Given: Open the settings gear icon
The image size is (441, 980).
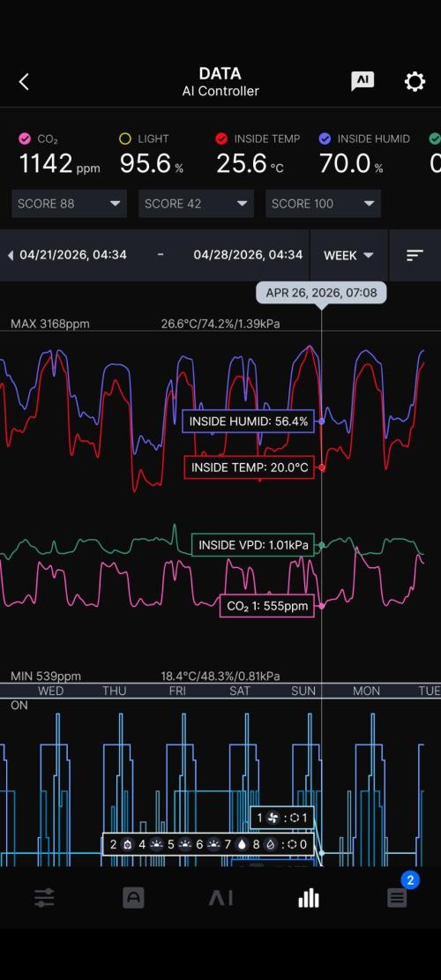Looking at the screenshot, I should [x=415, y=81].
